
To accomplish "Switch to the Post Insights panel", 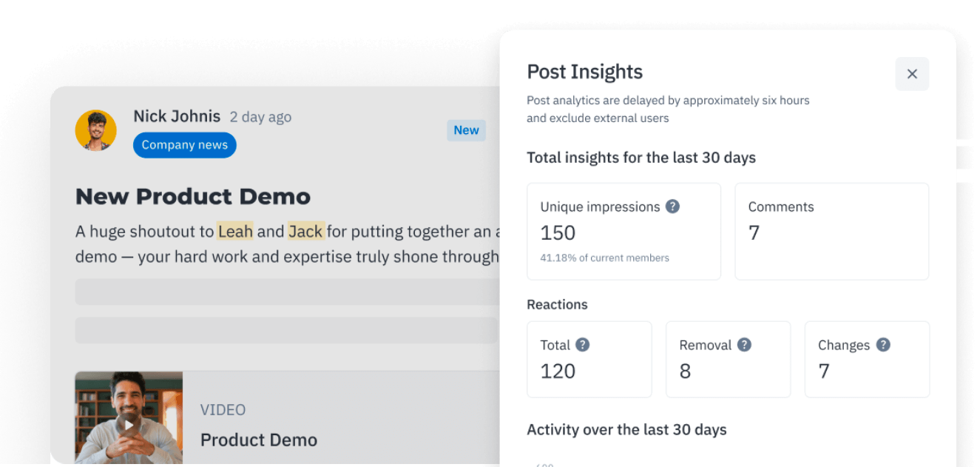I will pyautogui.click(x=584, y=72).
